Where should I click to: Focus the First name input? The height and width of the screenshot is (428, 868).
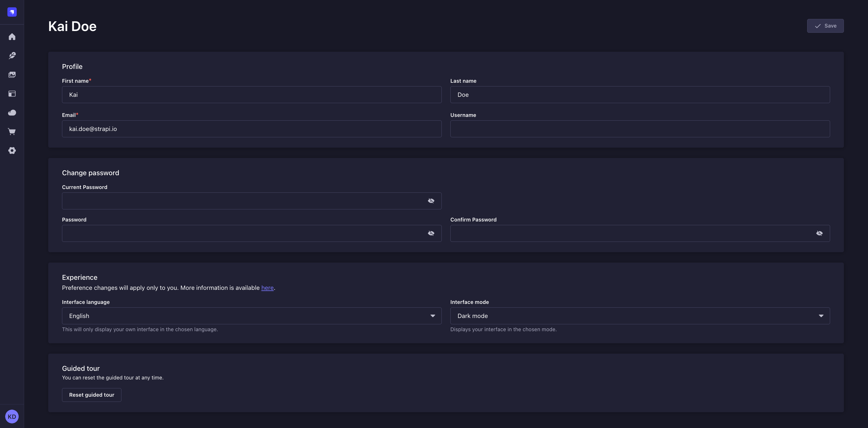tap(251, 95)
